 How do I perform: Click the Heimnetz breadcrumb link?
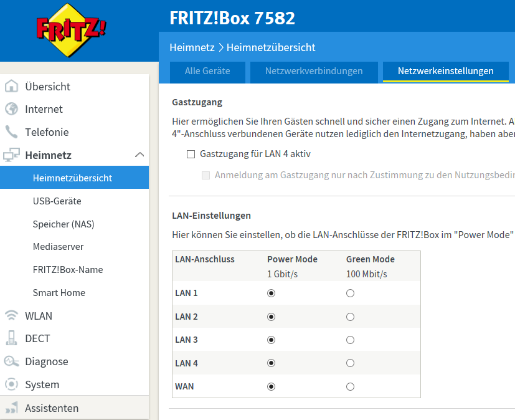192,47
